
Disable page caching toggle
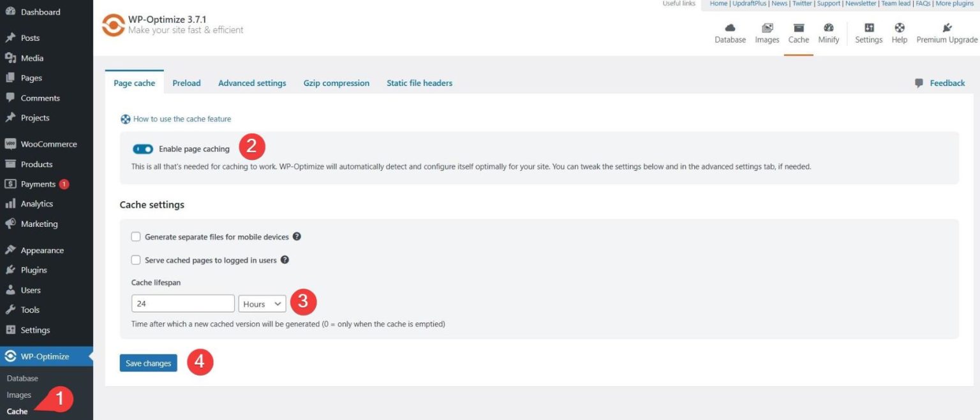[x=142, y=148]
